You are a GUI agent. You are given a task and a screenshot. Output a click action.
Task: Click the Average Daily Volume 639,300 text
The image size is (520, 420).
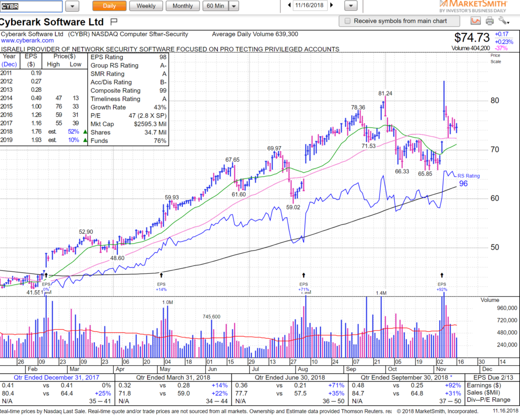(x=255, y=34)
